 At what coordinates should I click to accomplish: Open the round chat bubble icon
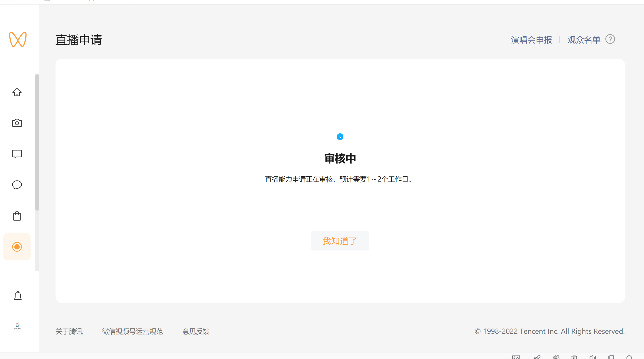point(17,185)
